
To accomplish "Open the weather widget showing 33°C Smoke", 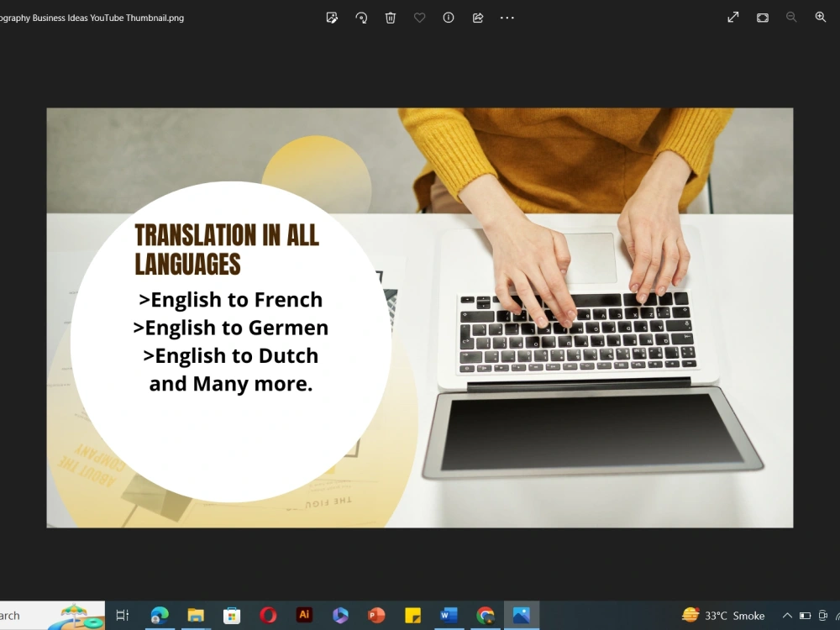I will pyautogui.click(x=723, y=616).
